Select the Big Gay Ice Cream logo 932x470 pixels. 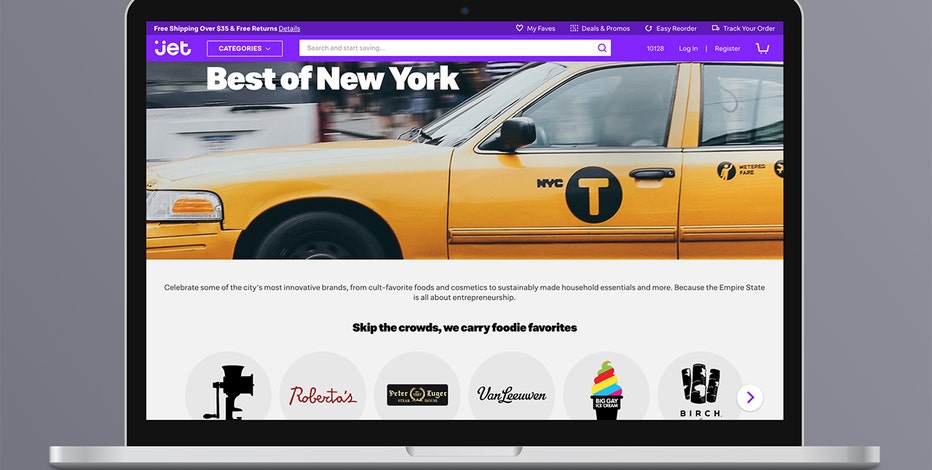606,387
